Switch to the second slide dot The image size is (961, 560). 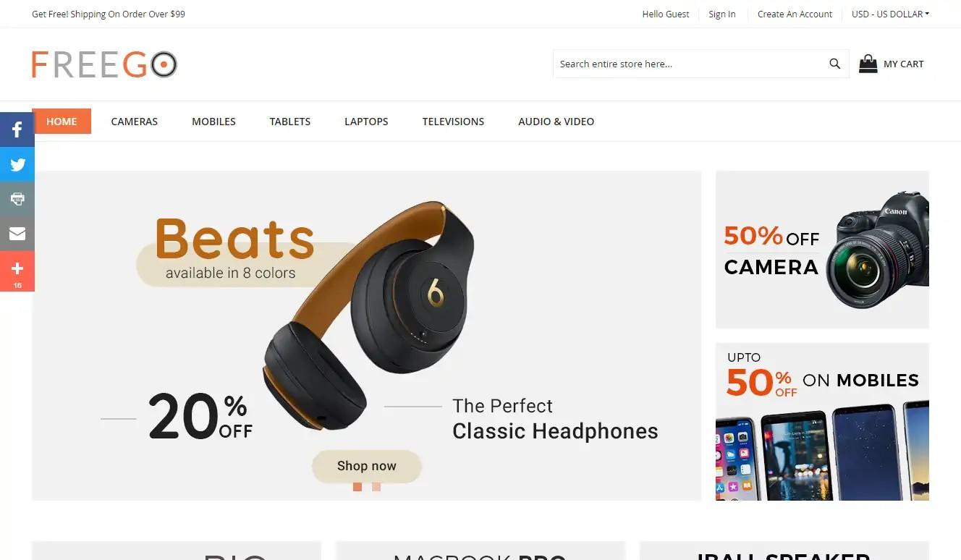[x=376, y=487]
